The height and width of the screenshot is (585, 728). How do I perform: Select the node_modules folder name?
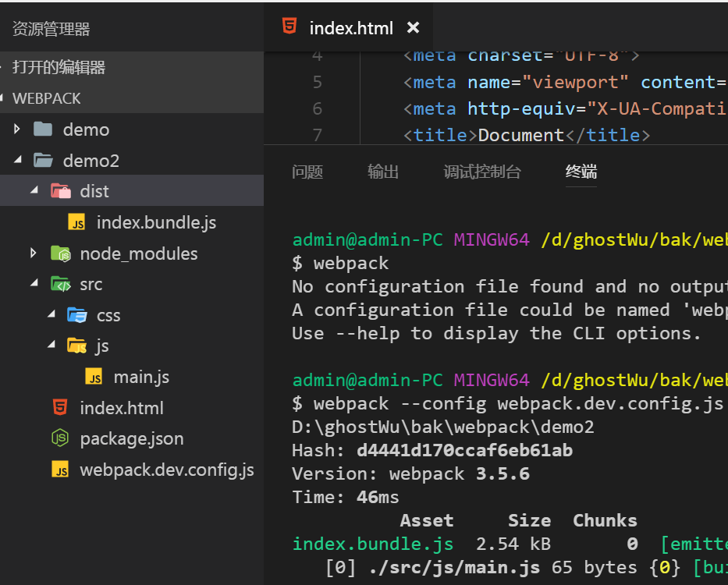tap(139, 253)
